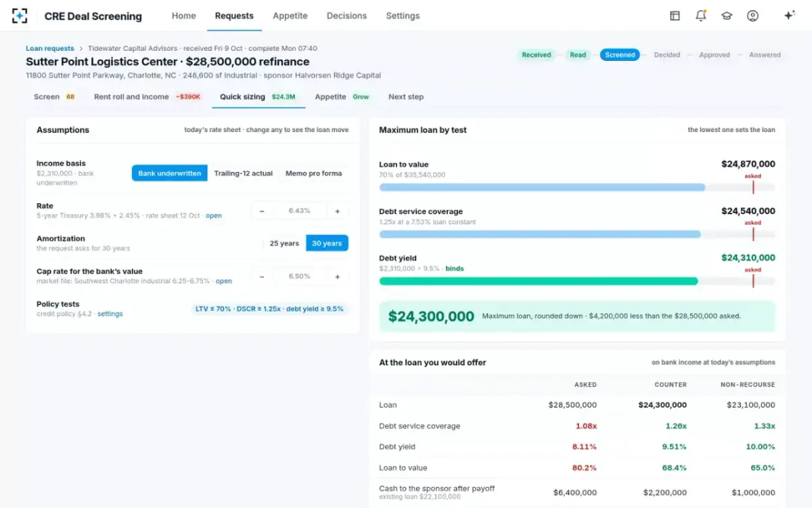This screenshot has width=812, height=508.
Task: Open the Appetite menu in top navigation
Action: 290,16
